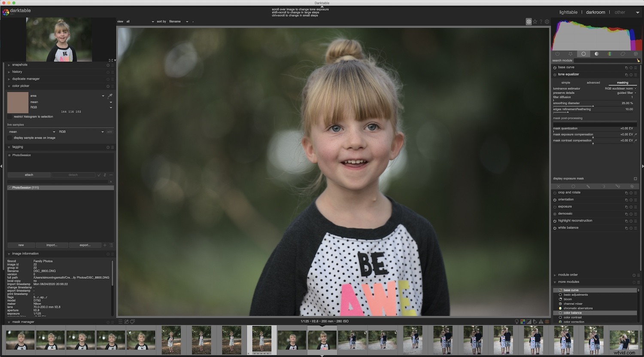Screen dimensions: 644x357
Task: Attach the PhotoSession tag
Action: pyautogui.click(x=29, y=174)
